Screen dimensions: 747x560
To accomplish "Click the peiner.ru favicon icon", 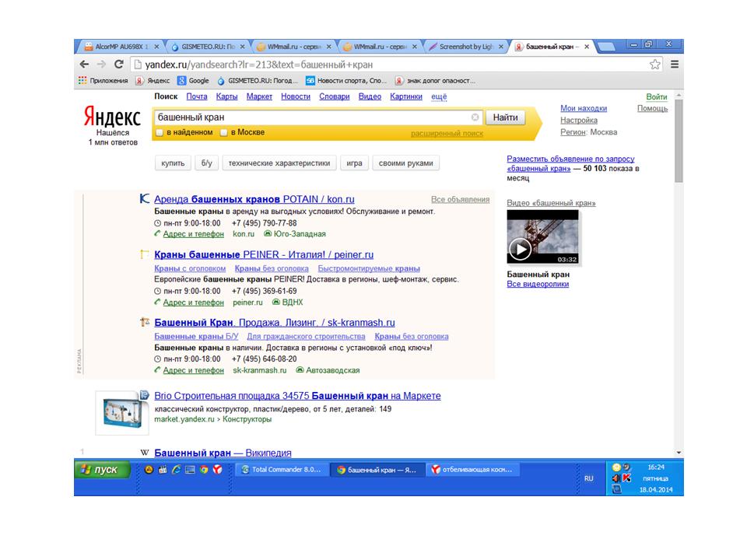I will click(x=145, y=254).
